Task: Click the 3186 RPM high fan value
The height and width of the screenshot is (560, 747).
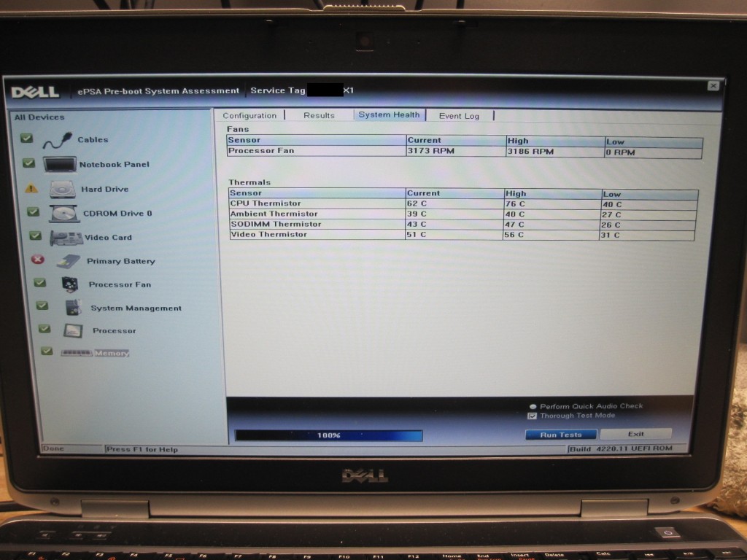Action: [531, 152]
